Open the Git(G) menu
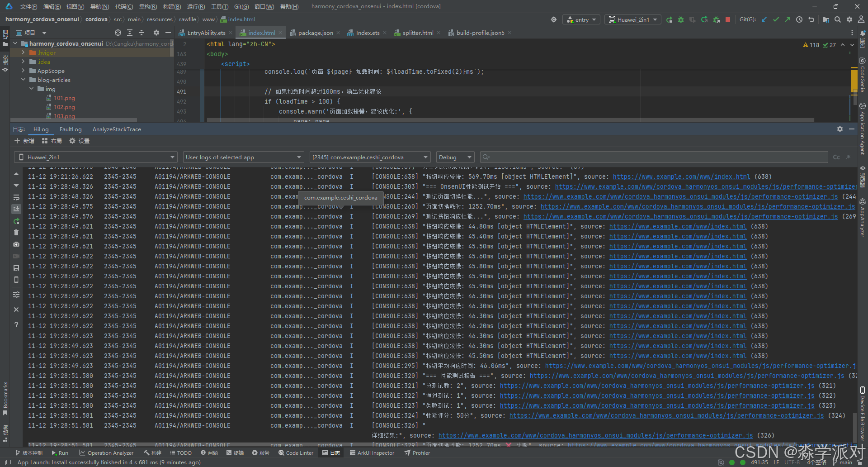 241,6
